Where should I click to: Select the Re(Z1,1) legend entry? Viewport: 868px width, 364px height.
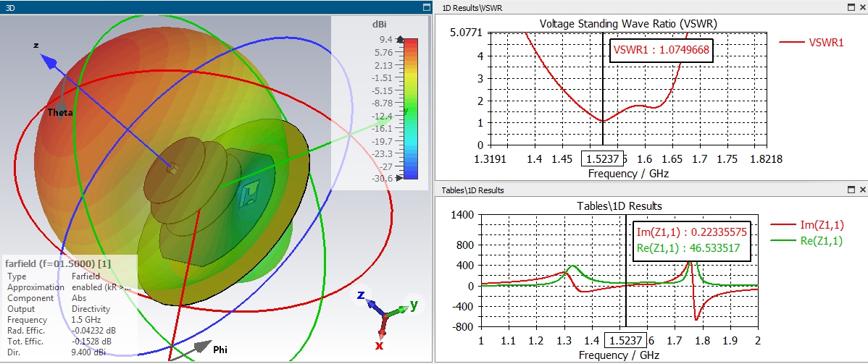click(806, 241)
